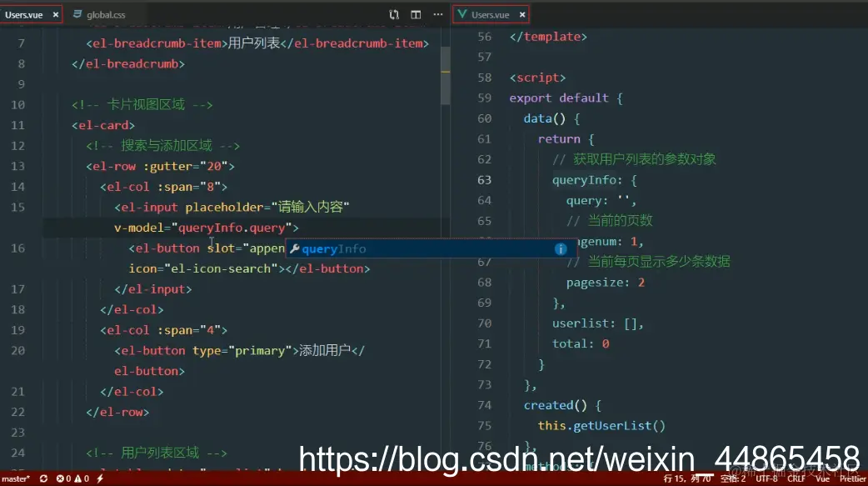
Task: Click the el-button type="primary" tag
Action: point(207,351)
